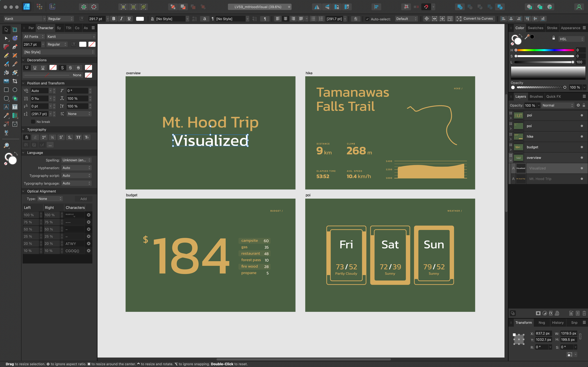Open the HSL color model dropdown
588x367 pixels.
tap(571, 39)
